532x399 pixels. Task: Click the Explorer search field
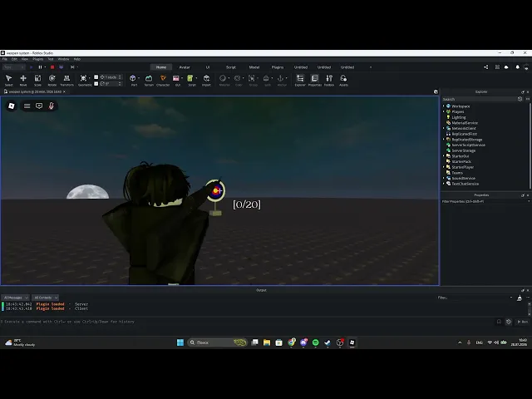pos(479,99)
